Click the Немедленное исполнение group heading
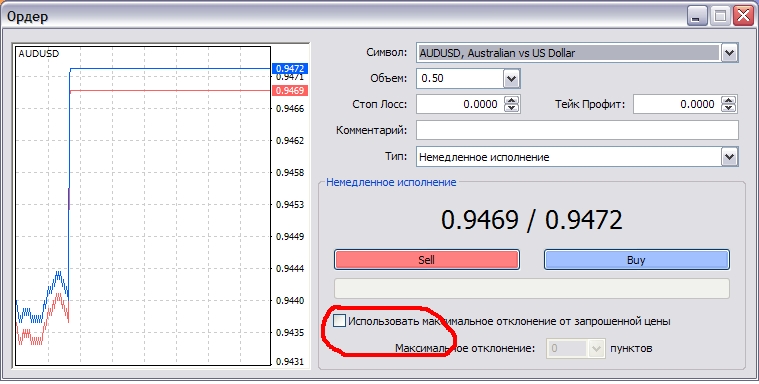The image size is (759, 384). (x=391, y=183)
